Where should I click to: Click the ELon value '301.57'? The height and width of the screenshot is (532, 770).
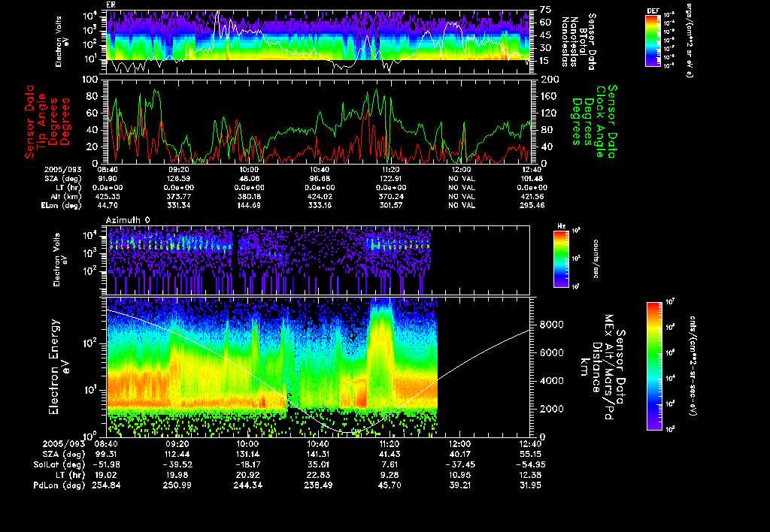390,205
